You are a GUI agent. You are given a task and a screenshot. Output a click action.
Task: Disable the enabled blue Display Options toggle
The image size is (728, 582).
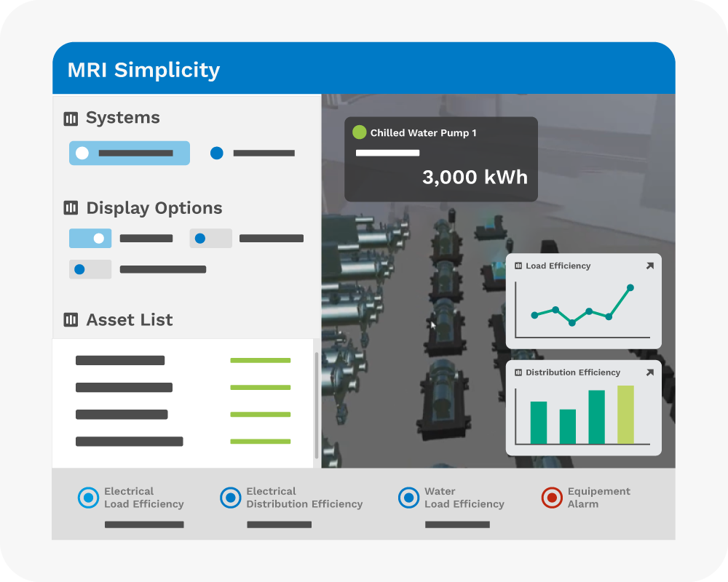[x=90, y=239]
